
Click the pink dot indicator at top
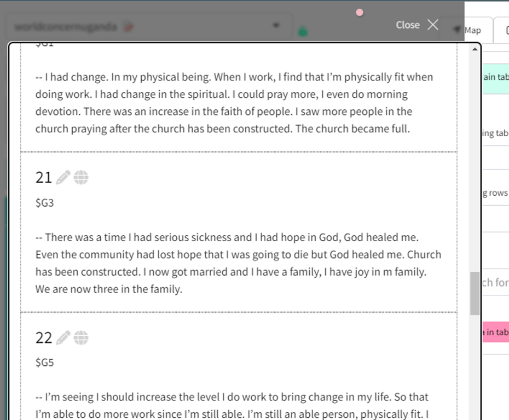pyautogui.click(x=360, y=13)
